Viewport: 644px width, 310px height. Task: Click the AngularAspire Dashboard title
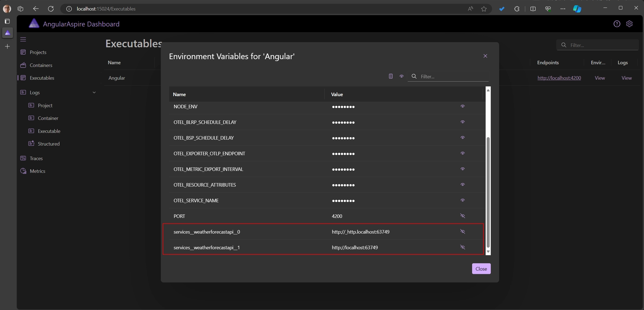(x=81, y=24)
